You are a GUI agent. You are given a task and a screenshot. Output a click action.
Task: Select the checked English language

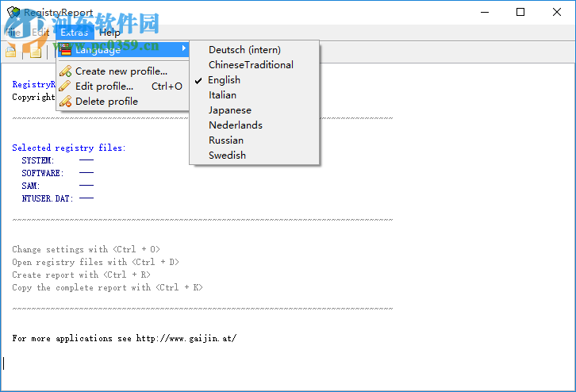254,79
